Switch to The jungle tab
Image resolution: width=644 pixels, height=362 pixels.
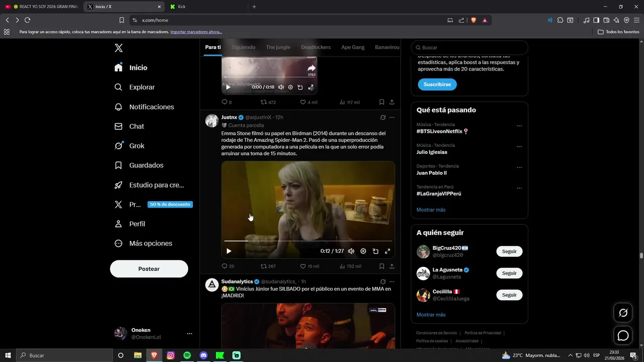(278, 47)
